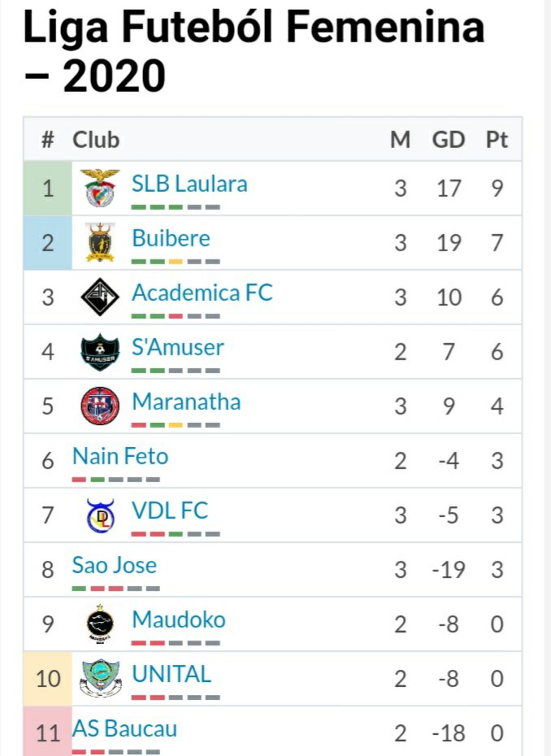
Task: Click the Maudoko club crest
Action: pos(101,624)
